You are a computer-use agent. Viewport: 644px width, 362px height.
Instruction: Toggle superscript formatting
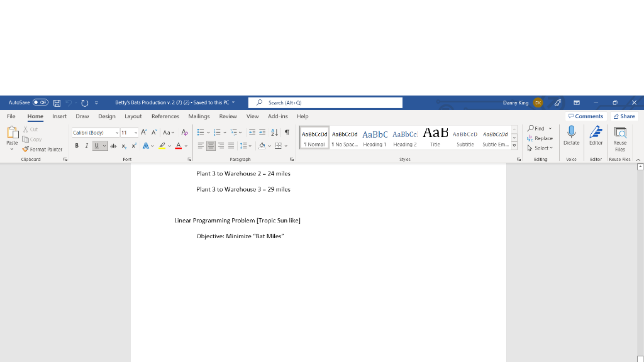pyautogui.click(x=134, y=146)
